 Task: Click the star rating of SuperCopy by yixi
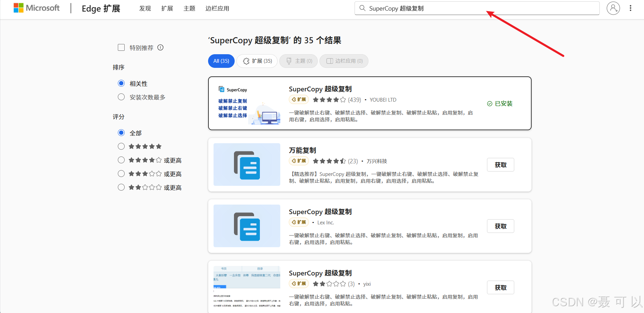pyautogui.click(x=329, y=284)
